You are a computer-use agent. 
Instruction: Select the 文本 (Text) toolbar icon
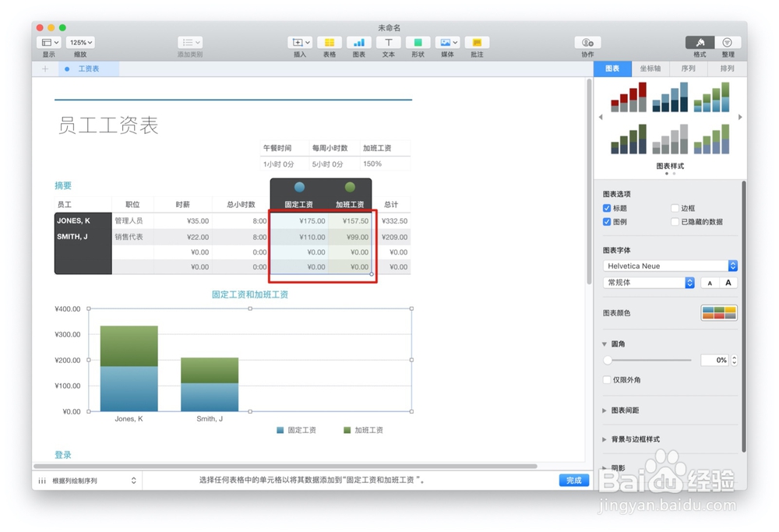[x=387, y=43]
